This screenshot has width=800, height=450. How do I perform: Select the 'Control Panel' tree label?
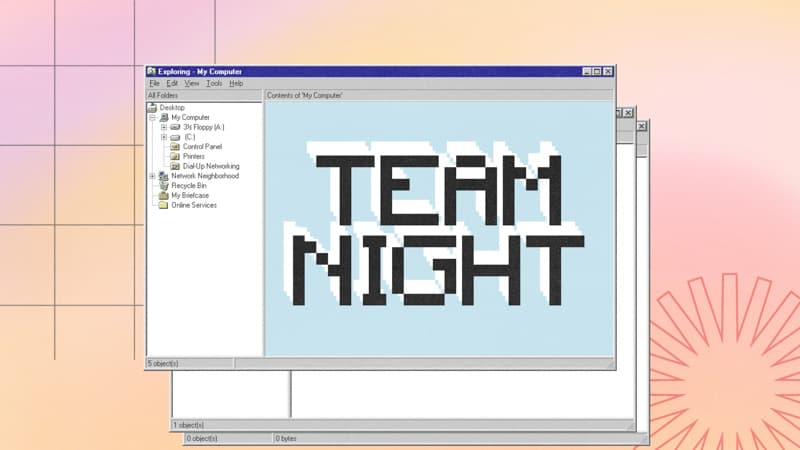[x=203, y=146]
